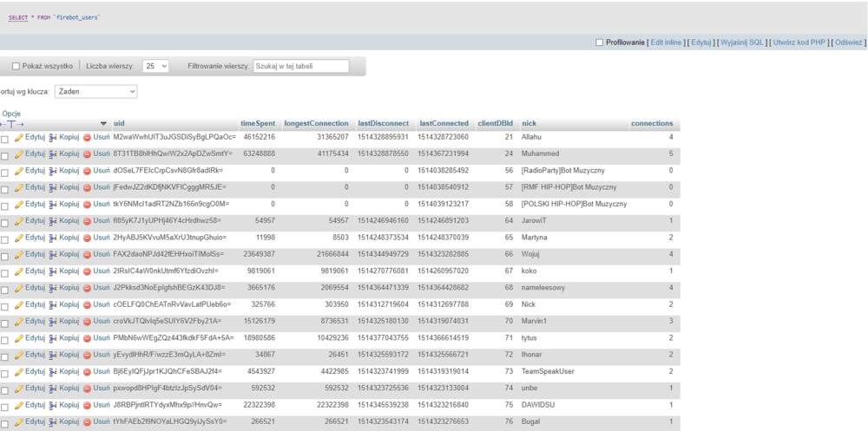Click the Edytuj link in the tytus row
868x431 pixels.
[x=35, y=338]
